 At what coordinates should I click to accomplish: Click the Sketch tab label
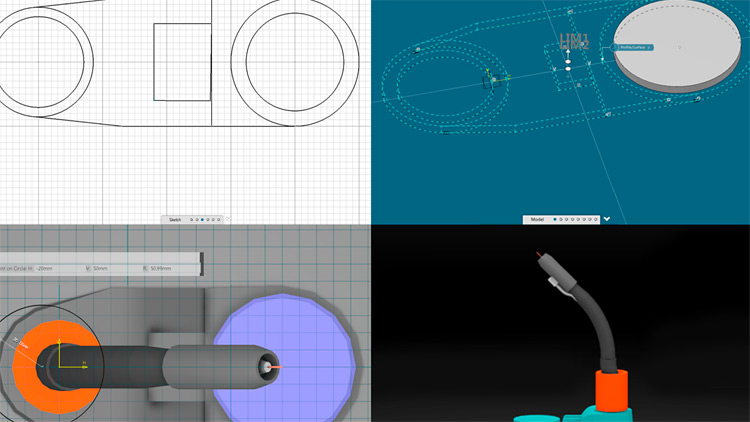[174, 219]
